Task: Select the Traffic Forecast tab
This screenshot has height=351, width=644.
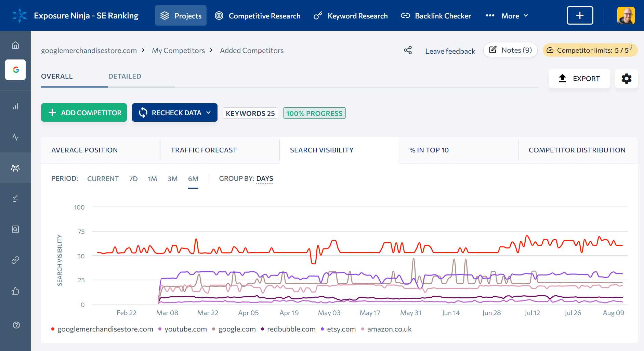Action: (x=204, y=150)
